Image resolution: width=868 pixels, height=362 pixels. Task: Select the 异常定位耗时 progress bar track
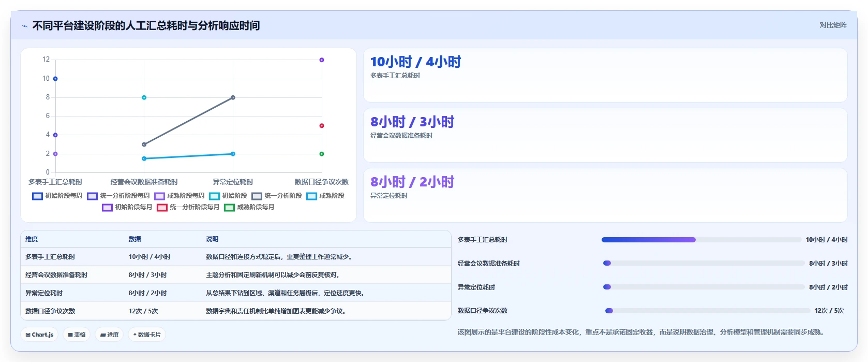tap(704, 287)
